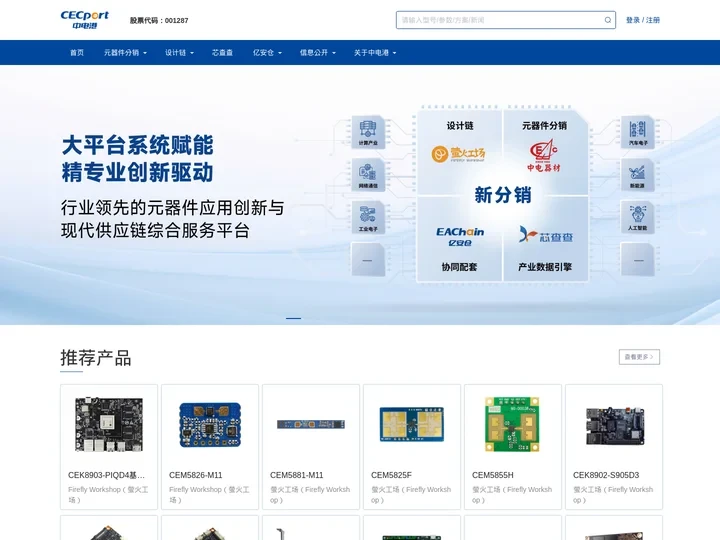
Task: Click the CEK8902-S905D3 product title
Action: [x=606, y=475]
